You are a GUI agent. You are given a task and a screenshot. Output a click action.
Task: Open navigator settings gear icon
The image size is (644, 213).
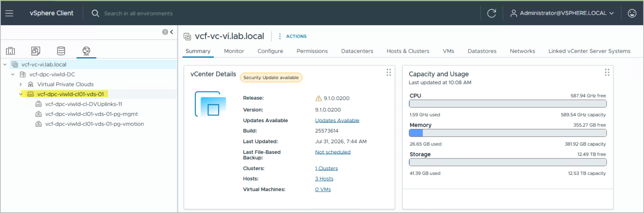165,32
